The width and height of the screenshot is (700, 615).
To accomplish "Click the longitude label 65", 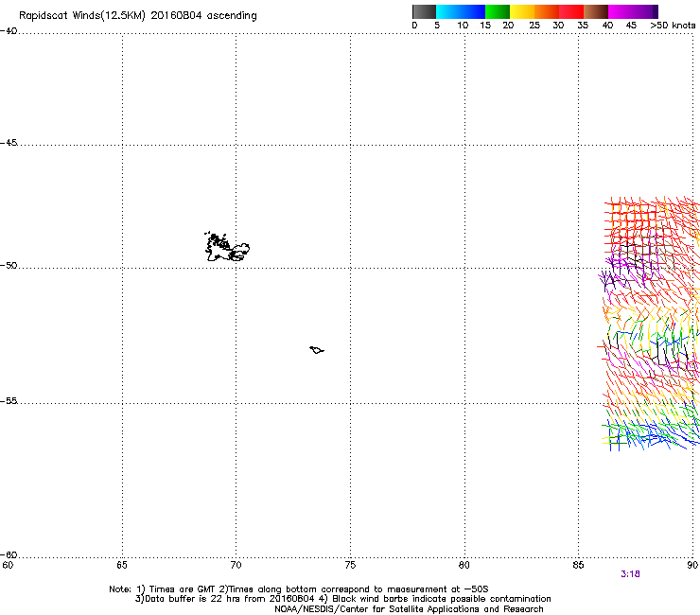I will pos(122,565).
